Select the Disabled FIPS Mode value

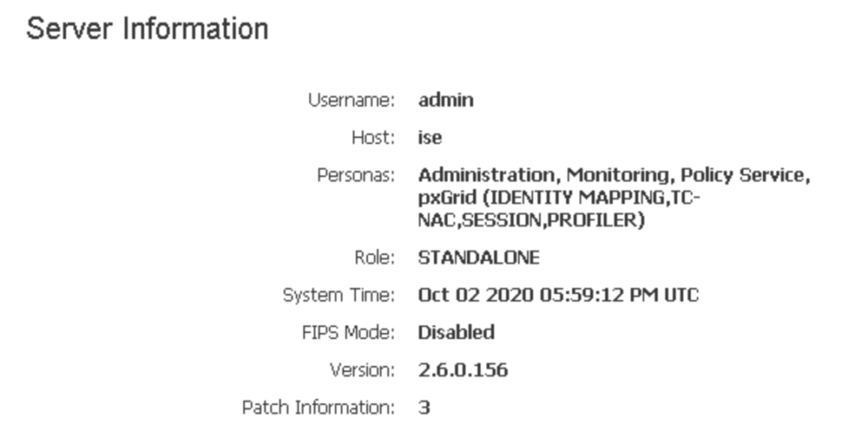pos(456,332)
